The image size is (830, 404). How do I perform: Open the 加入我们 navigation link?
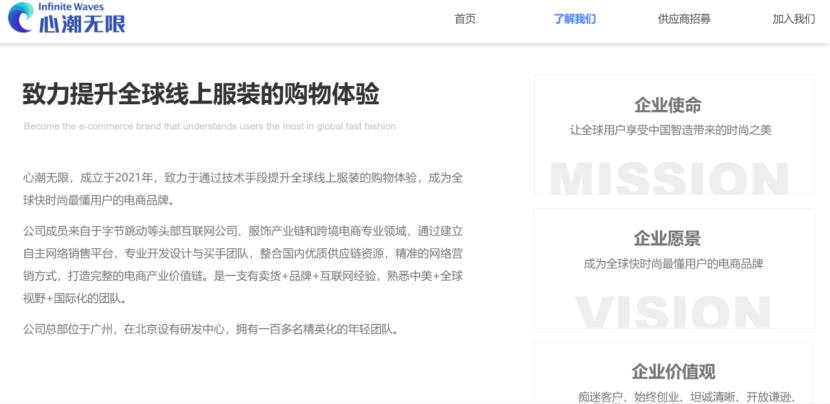[x=793, y=19]
